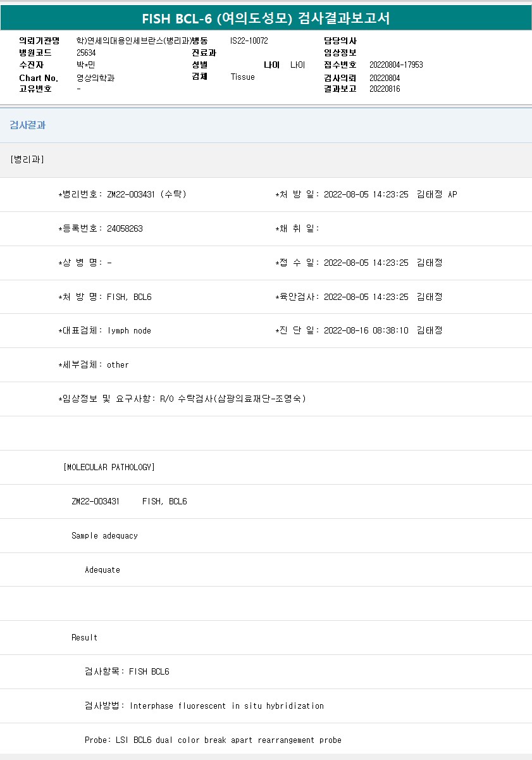Select ward code IS22-10072

[249, 41]
